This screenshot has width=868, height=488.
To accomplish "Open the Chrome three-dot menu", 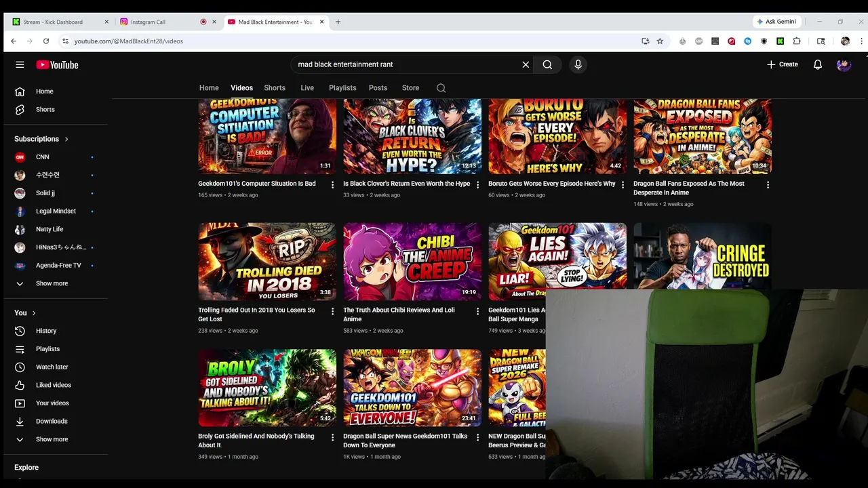I will (x=862, y=41).
